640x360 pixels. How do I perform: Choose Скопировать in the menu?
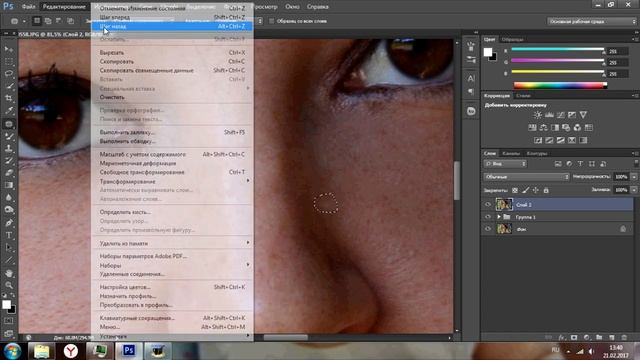click(x=173, y=62)
